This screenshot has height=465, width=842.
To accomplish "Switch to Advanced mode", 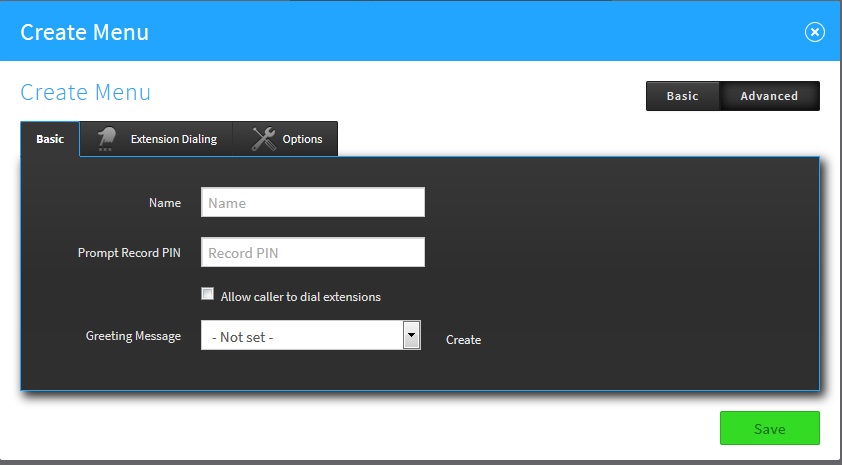I will tap(769, 96).
